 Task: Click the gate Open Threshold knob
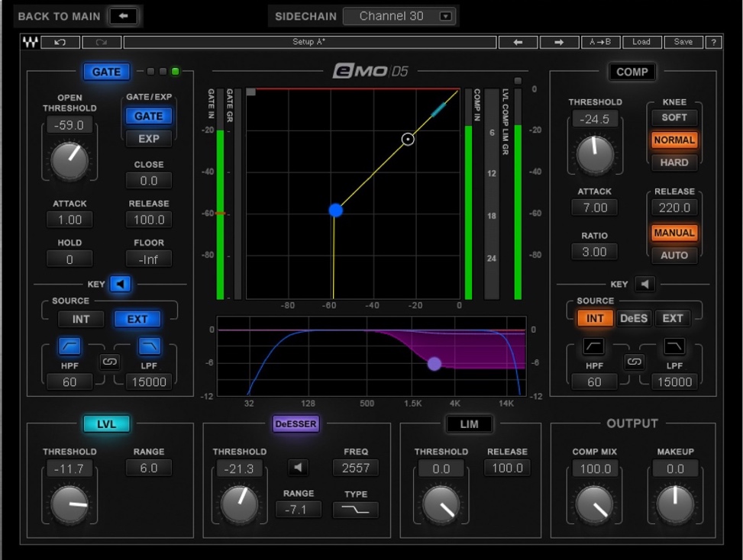[x=69, y=160]
